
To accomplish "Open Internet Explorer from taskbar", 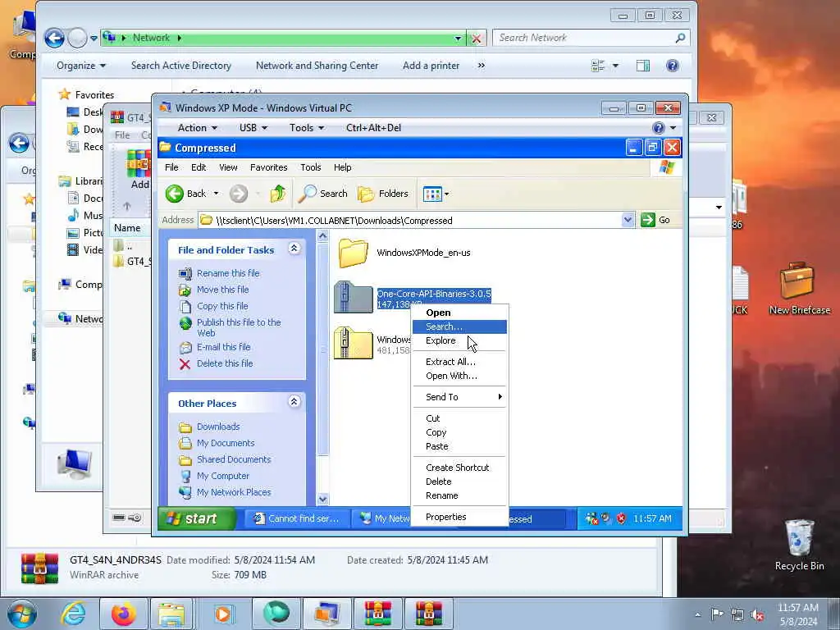I will click(x=73, y=614).
